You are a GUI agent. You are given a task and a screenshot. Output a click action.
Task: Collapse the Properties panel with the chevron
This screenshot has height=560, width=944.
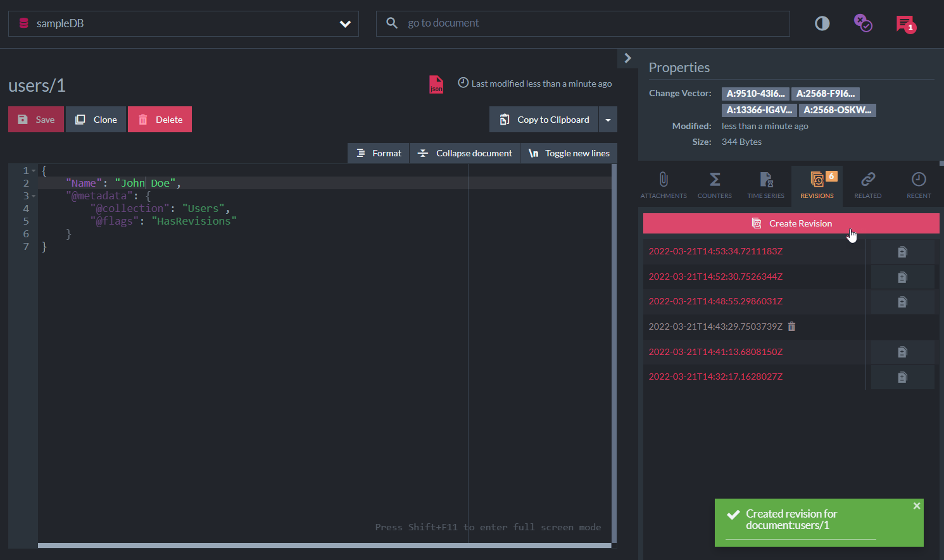[627, 58]
